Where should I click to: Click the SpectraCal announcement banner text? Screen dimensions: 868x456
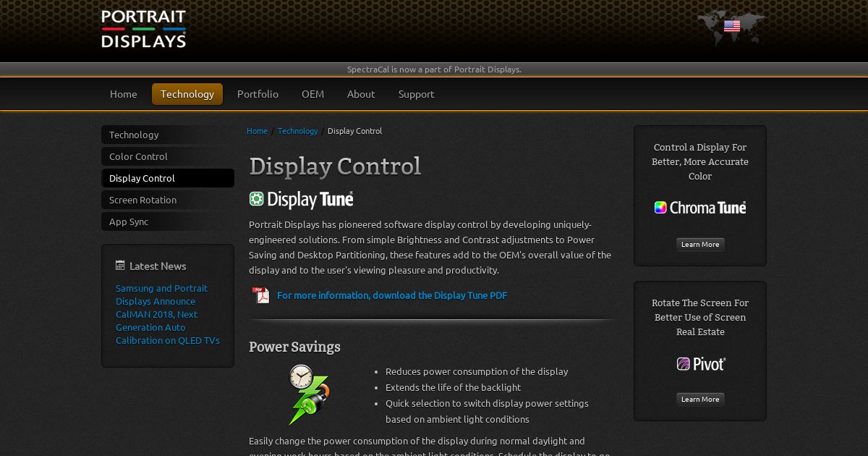point(434,69)
